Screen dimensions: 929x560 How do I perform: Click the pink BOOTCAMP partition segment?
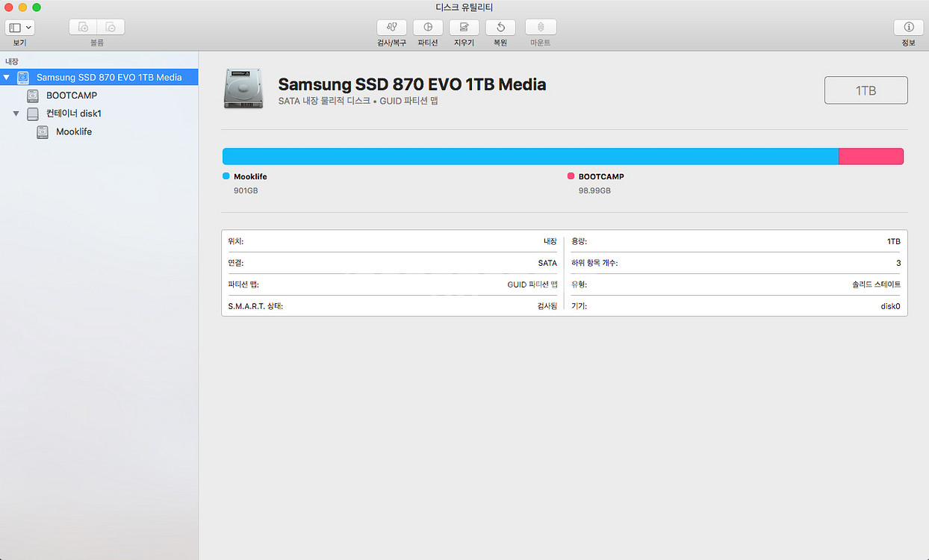(x=871, y=155)
